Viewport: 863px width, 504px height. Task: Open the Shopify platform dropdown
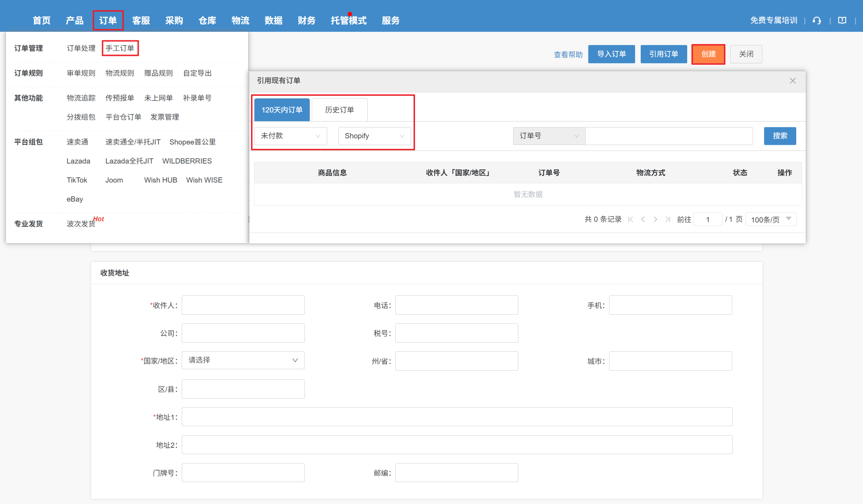374,136
